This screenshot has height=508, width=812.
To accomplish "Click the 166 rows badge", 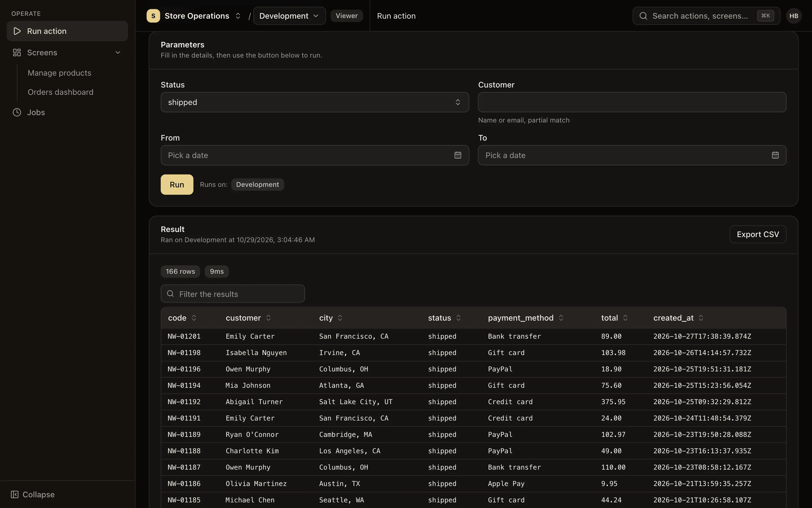I will 180,271.
